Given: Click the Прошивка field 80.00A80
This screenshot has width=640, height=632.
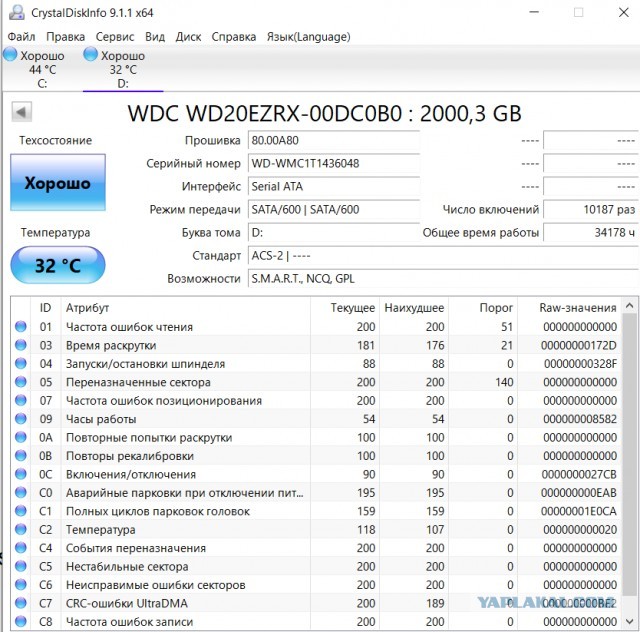Looking at the screenshot, I should (334, 140).
